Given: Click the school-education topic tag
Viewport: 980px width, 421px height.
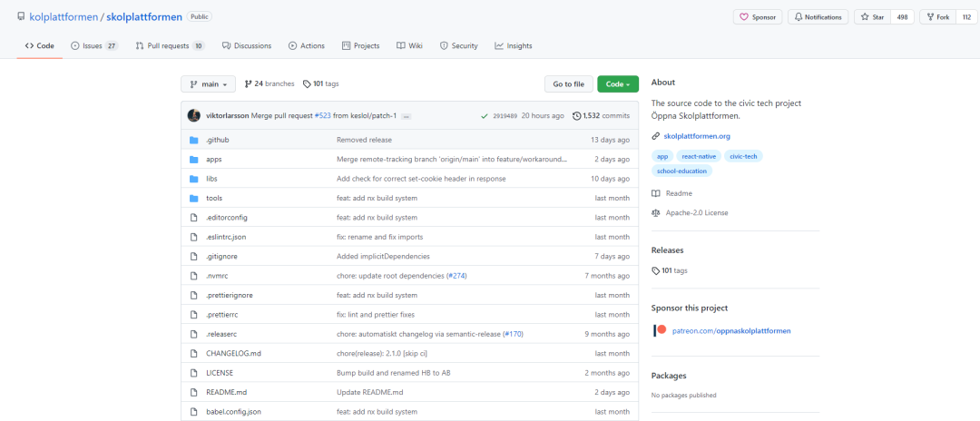Looking at the screenshot, I should pyautogui.click(x=681, y=171).
